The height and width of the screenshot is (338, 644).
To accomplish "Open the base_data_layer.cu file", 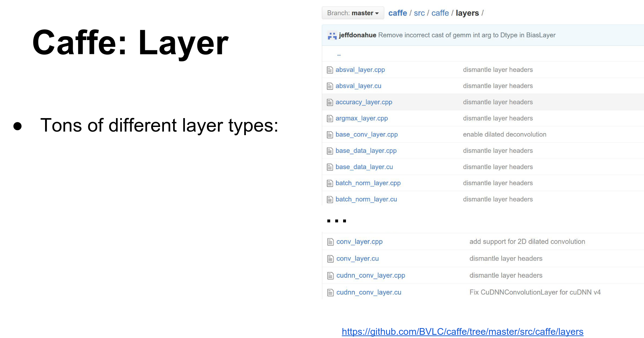I will 364,167.
